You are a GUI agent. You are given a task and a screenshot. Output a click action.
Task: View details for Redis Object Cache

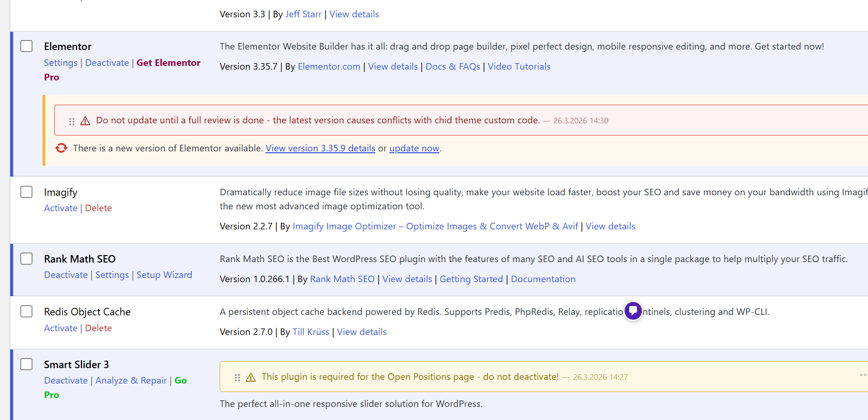[x=362, y=332]
